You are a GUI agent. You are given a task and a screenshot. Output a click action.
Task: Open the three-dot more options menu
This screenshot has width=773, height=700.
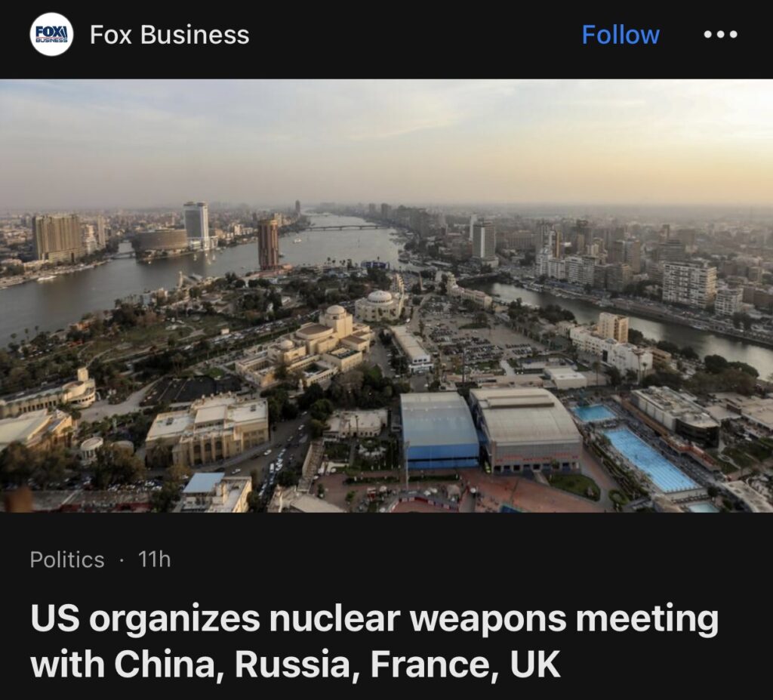tap(720, 35)
